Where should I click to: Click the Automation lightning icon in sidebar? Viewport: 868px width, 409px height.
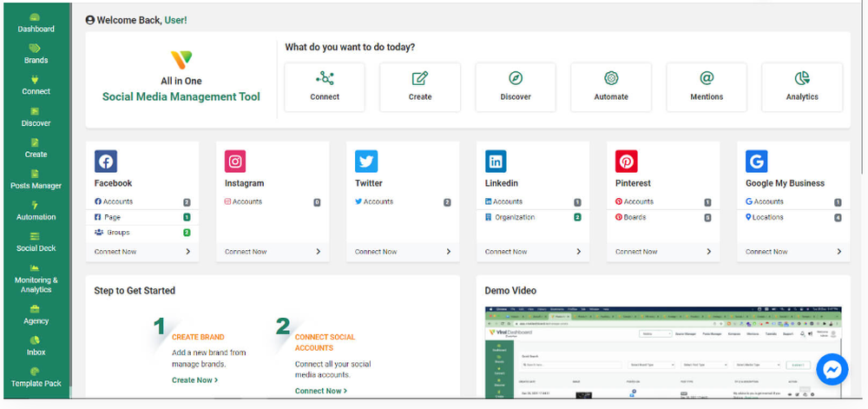(35, 205)
